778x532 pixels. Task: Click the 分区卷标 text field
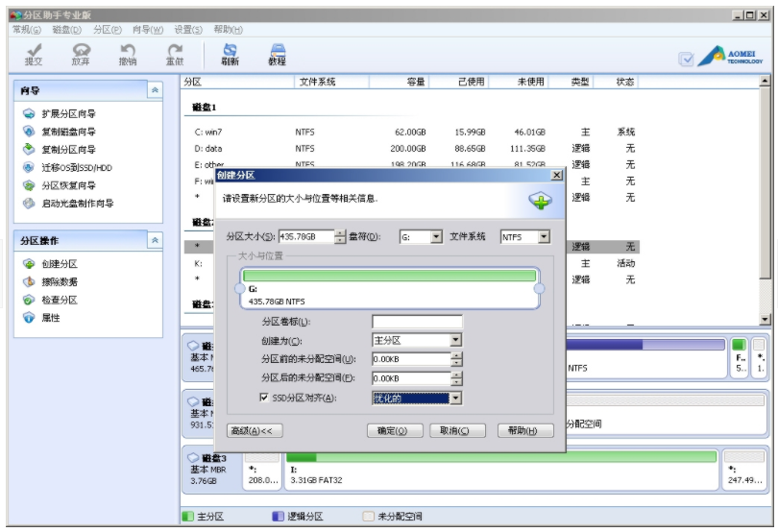click(417, 321)
